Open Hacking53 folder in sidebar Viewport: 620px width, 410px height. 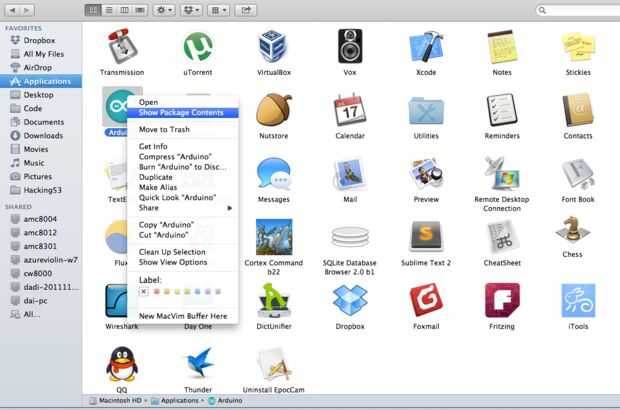click(41, 190)
